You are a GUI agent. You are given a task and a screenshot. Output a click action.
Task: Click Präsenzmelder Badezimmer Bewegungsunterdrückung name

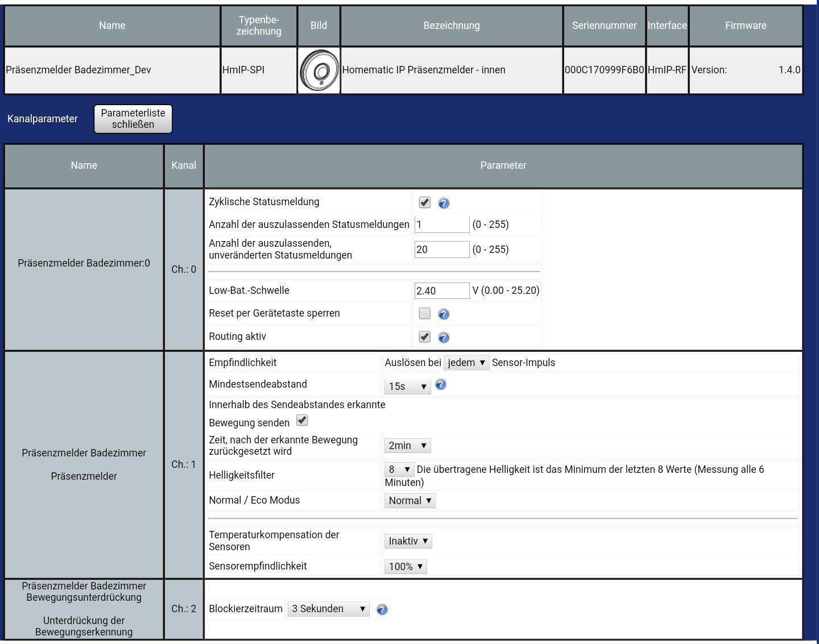click(84, 592)
